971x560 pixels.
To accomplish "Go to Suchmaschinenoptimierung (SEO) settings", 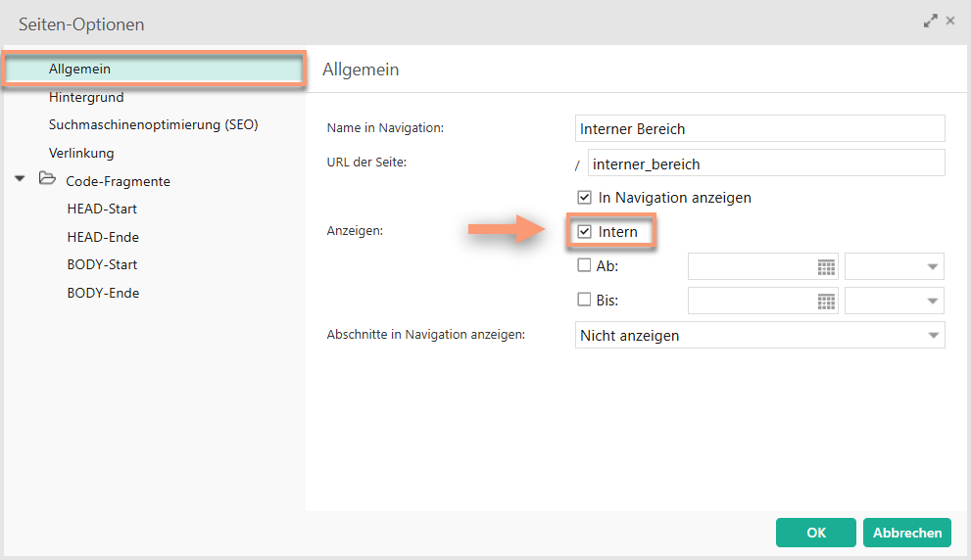I will (154, 124).
